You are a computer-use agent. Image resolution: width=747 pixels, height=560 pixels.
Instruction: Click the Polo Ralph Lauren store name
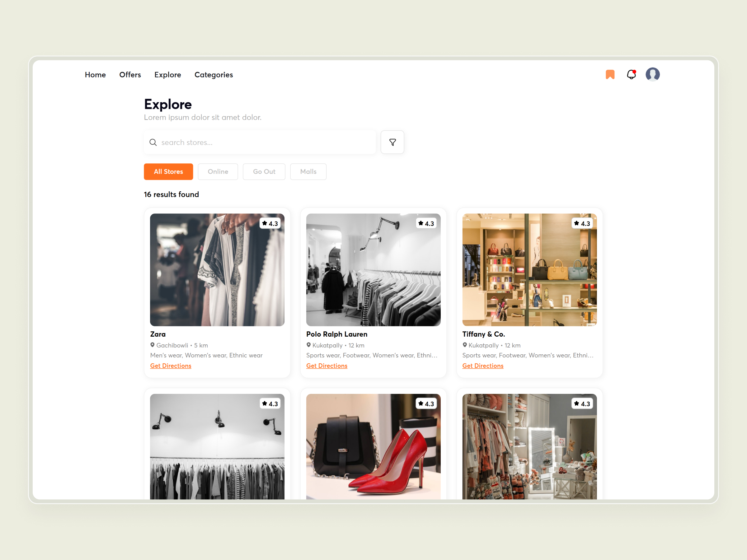[x=337, y=334]
